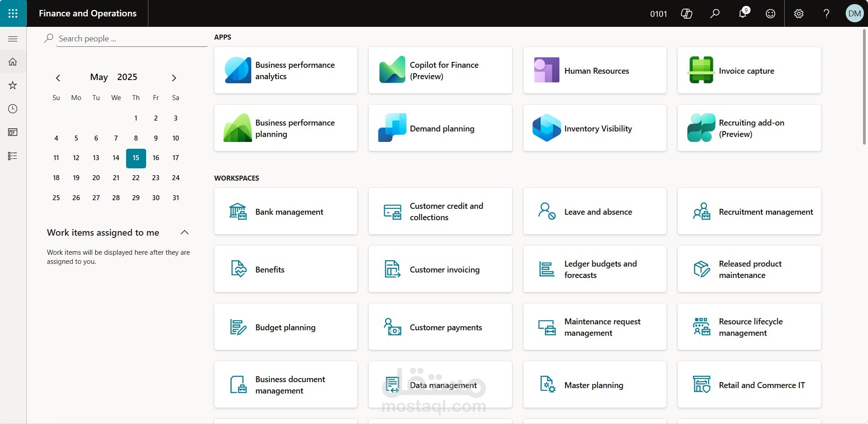Open Modules list icon in sidebar
The height and width of the screenshot is (424, 868).
pyautogui.click(x=13, y=156)
